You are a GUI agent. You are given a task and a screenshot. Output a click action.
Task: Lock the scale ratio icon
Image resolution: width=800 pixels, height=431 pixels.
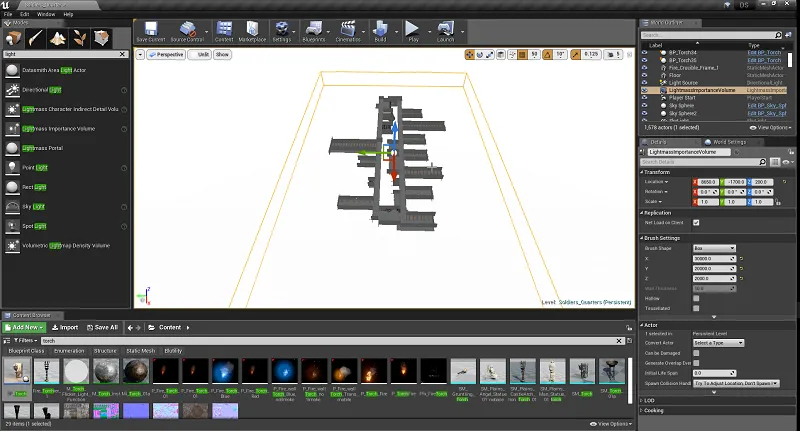click(778, 202)
